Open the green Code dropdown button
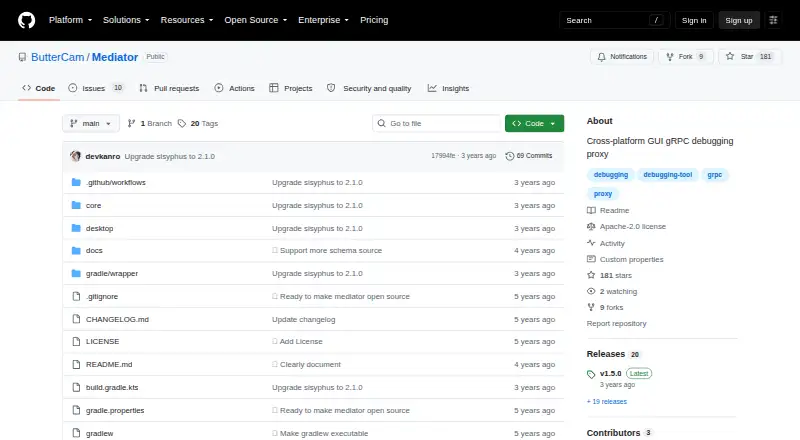 (534, 124)
